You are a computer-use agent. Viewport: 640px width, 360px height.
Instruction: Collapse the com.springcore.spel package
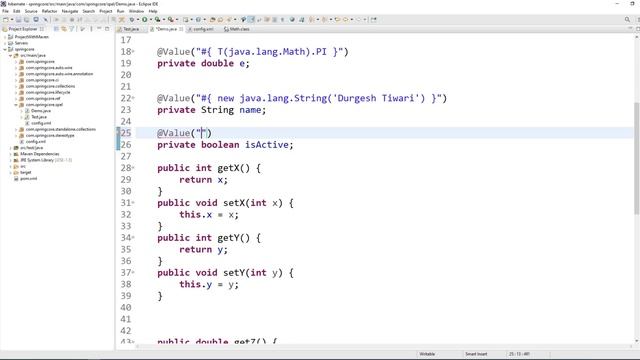point(16,104)
